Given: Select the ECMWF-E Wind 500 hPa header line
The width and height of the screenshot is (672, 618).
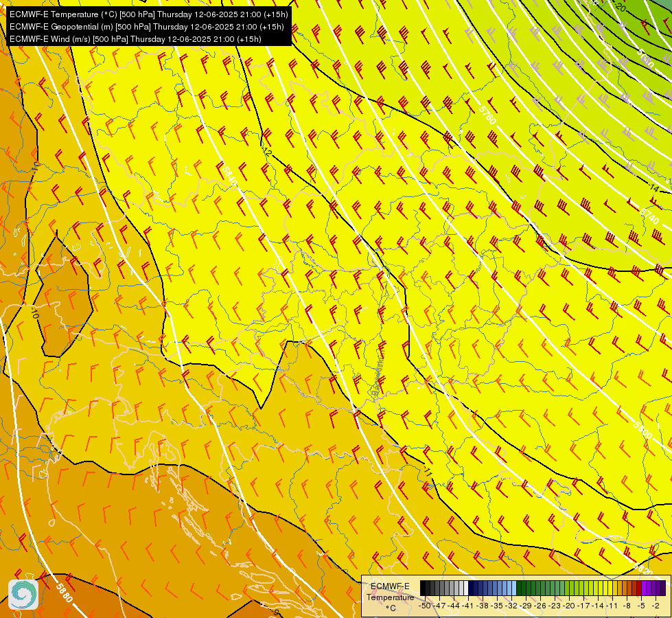Looking at the screenshot, I should click(135, 39).
